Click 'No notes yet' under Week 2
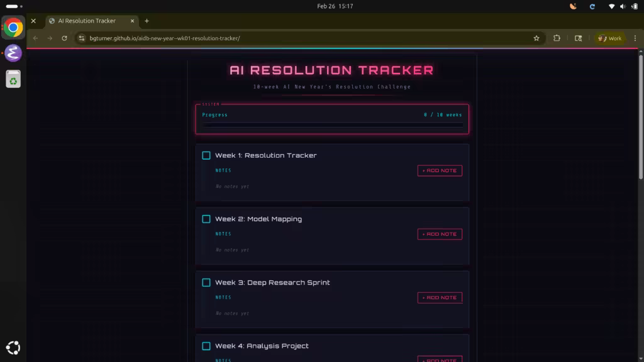 [232, 250]
